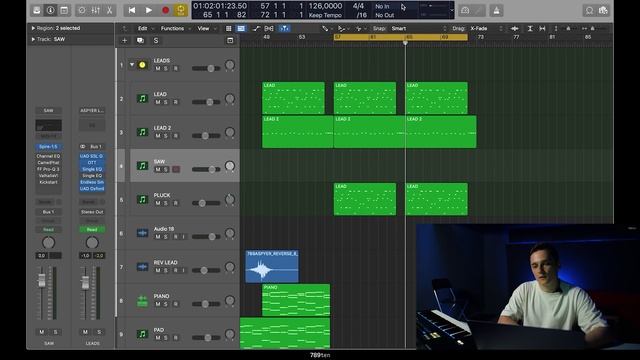Open Keep Tempo mode menu

[325, 15]
